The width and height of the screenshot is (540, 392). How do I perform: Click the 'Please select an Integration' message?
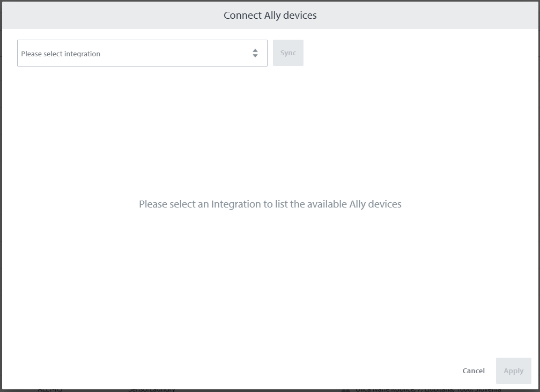270,204
